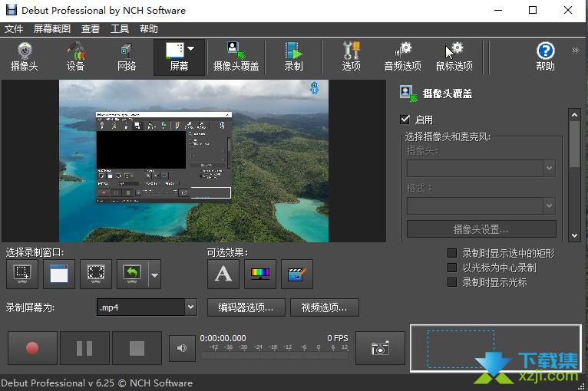Open the 选项 options toolbar icon
The height and width of the screenshot is (391, 588).
click(x=352, y=58)
